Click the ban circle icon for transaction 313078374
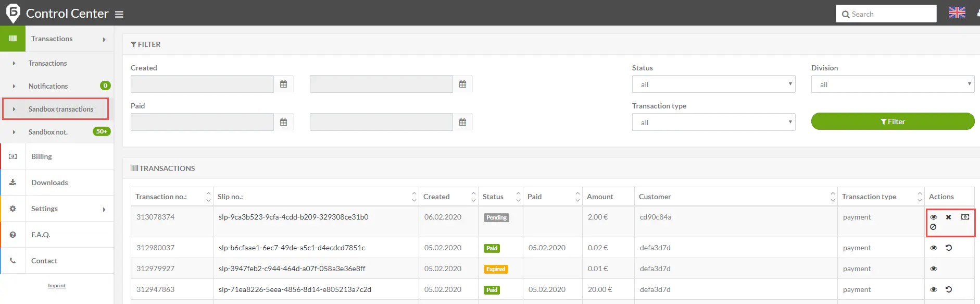Viewport: 980px width, 304px height. (x=933, y=227)
